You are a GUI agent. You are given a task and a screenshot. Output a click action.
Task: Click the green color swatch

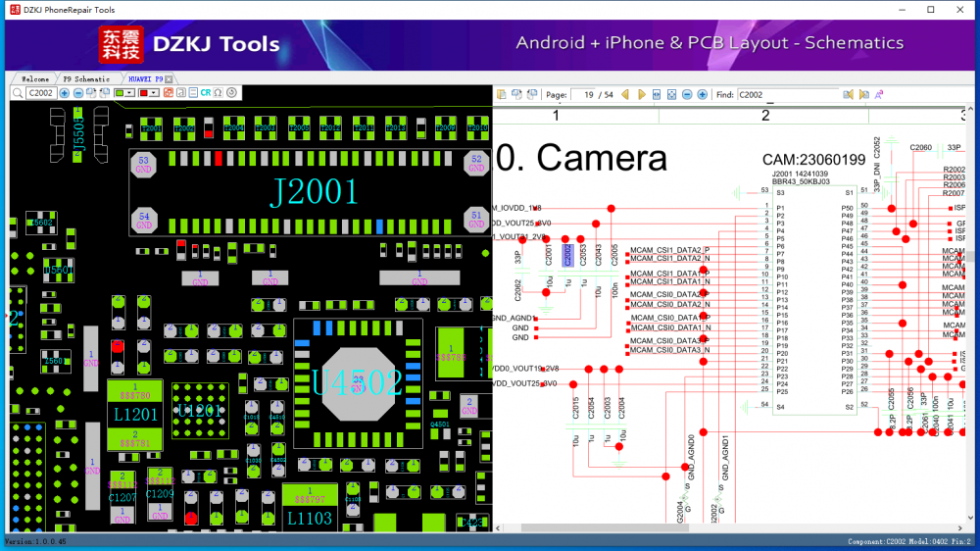[120, 93]
